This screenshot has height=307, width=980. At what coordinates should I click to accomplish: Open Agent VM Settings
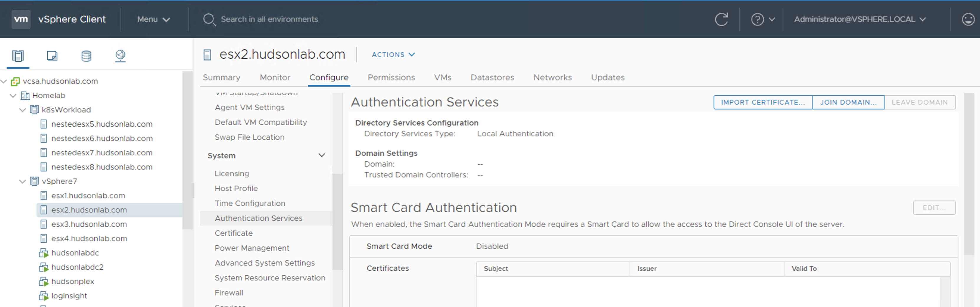[249, 107]
